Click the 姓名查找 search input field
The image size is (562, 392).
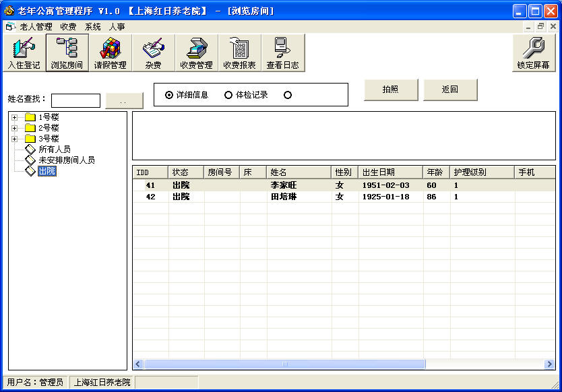click(75, 100)
